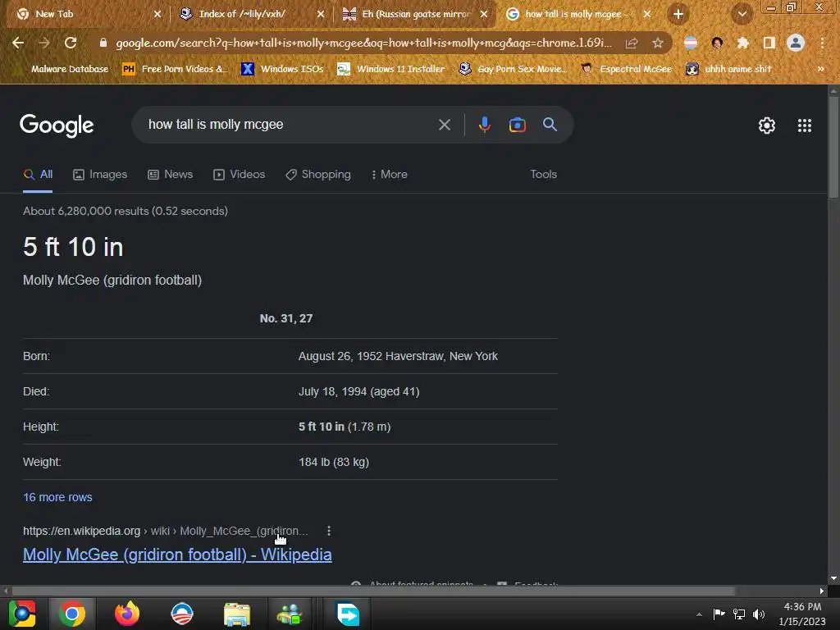
Task: Click the vertical page scrollbar thumb
Action: point(833,148)
